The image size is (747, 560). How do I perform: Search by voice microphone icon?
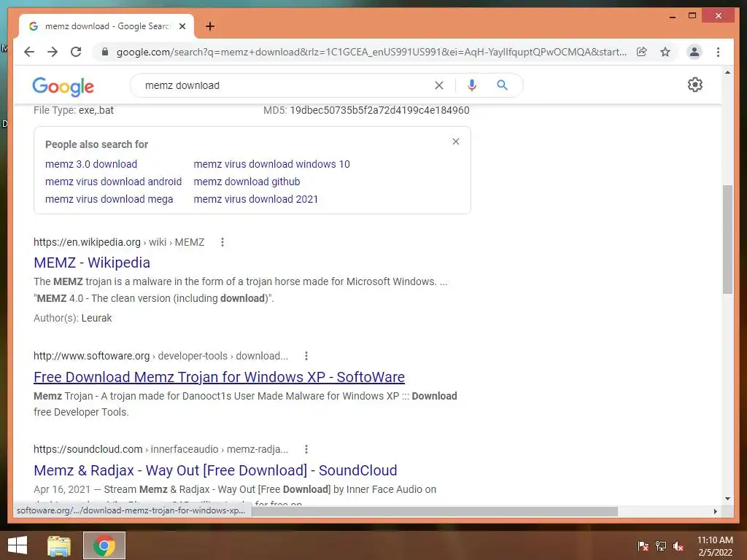click(x=472, y=85)
